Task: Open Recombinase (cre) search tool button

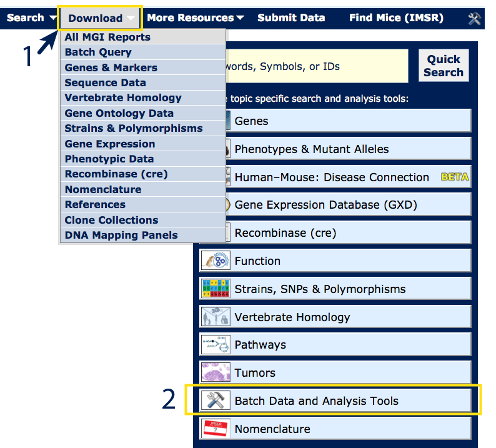Action: (x=348, y=232)
